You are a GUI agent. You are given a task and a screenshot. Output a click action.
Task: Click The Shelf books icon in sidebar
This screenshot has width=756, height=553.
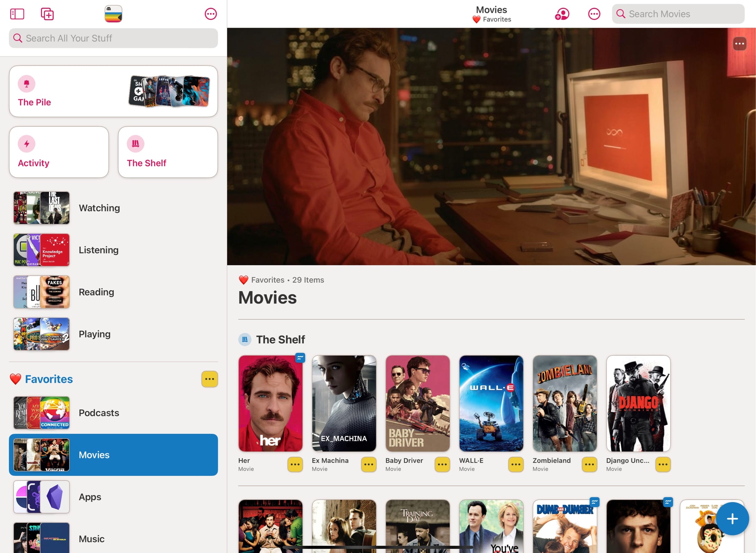[x=135, y=144]
